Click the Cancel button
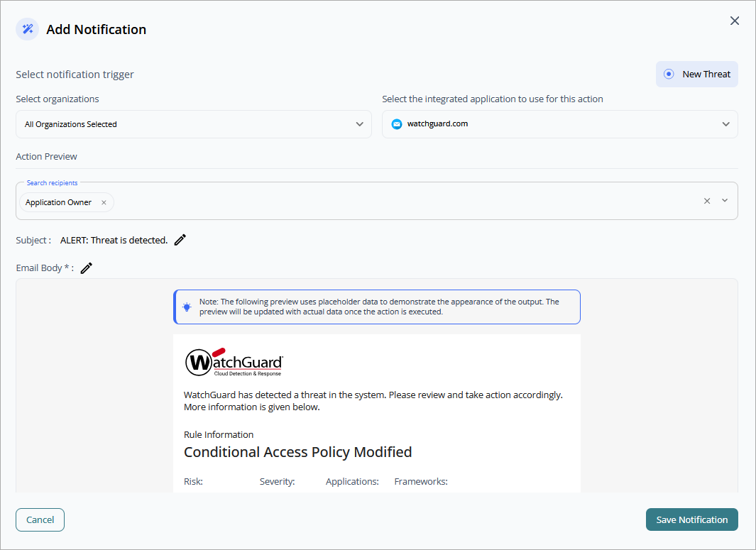The height and width of the screenshot is (550, 756). tap(40, 519)
